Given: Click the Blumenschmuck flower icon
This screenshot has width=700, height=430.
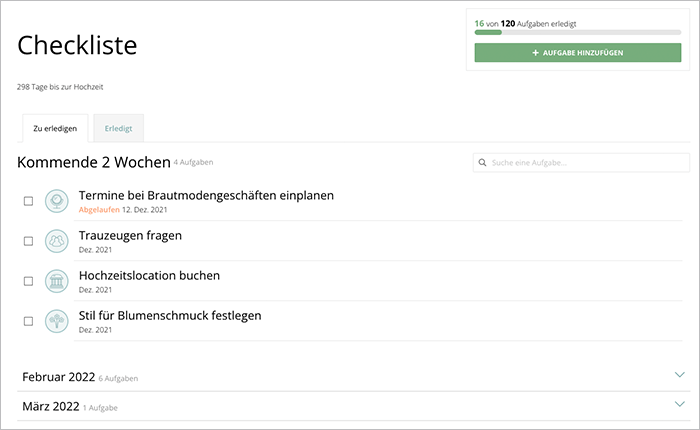Looking at the screenshot, I should pos(57,321).
